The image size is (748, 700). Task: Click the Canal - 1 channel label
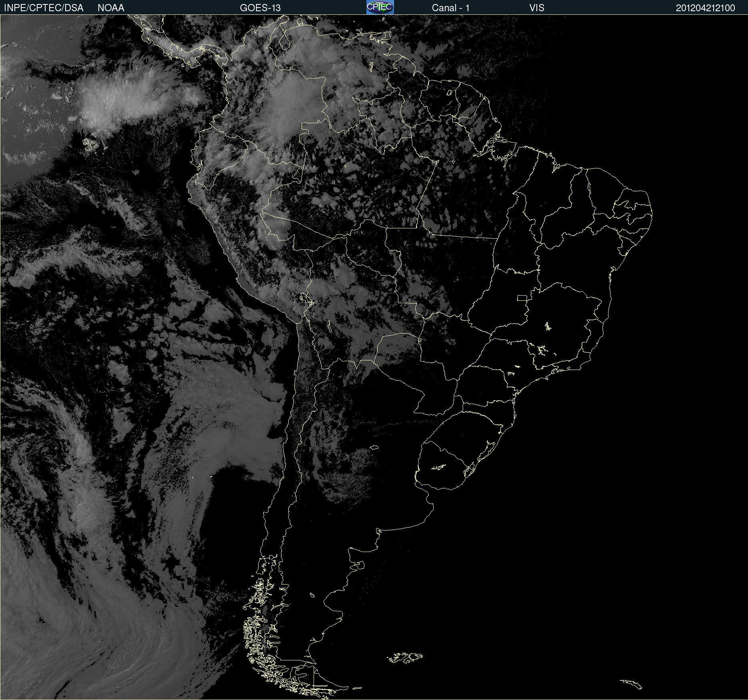pyautogui.click(x=450, y=8)
